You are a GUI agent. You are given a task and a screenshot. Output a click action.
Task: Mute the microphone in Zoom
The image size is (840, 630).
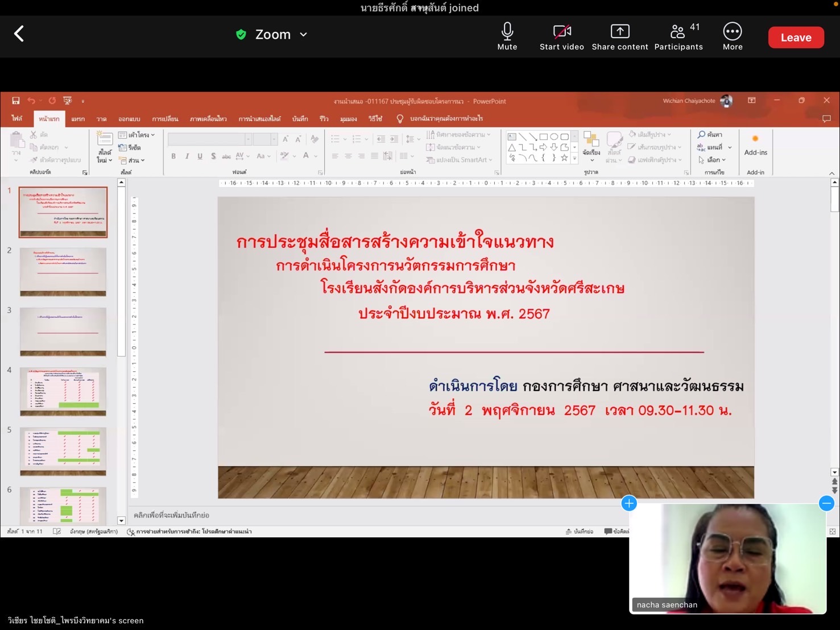point(507,36)
